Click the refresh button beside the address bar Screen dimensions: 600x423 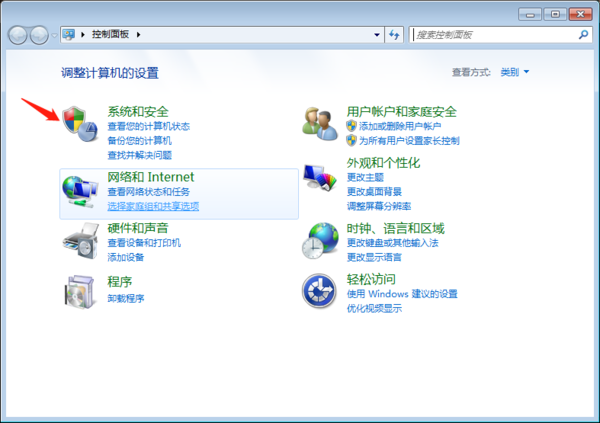pyautogui.click(x=394, y=35)
